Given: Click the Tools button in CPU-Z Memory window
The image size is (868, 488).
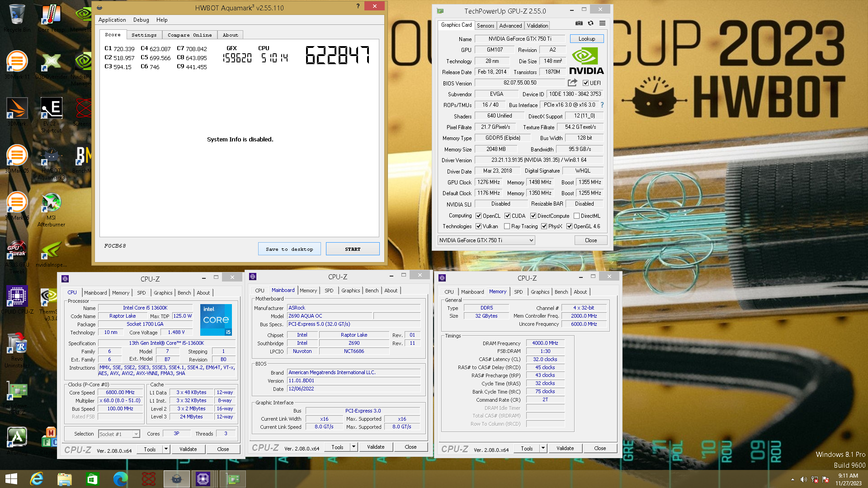Looking at the screenshot, I should (x=527, y=448).
